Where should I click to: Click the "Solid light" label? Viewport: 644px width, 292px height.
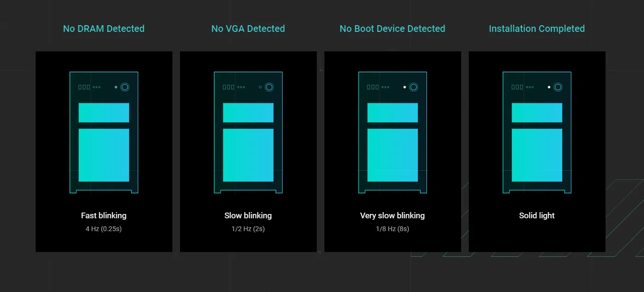point(537,215)
